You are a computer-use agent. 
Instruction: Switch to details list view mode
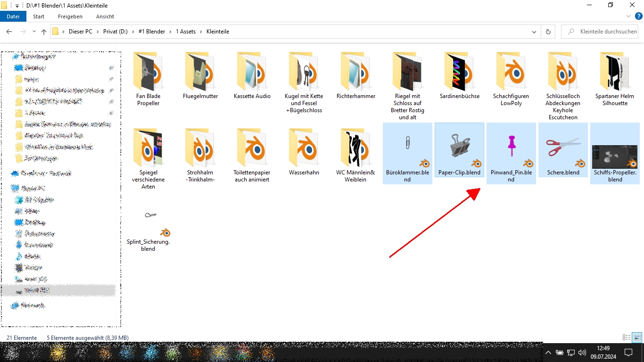coord(627,337)
